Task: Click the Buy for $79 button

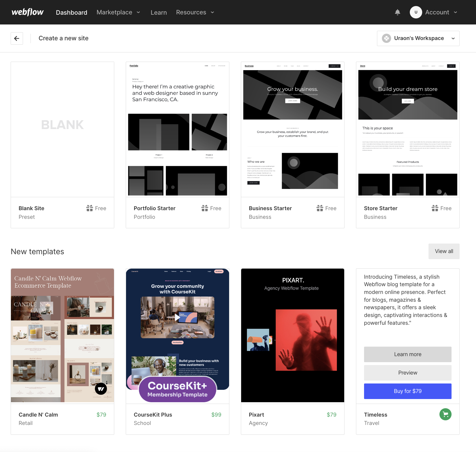Action: click(408, 391)
